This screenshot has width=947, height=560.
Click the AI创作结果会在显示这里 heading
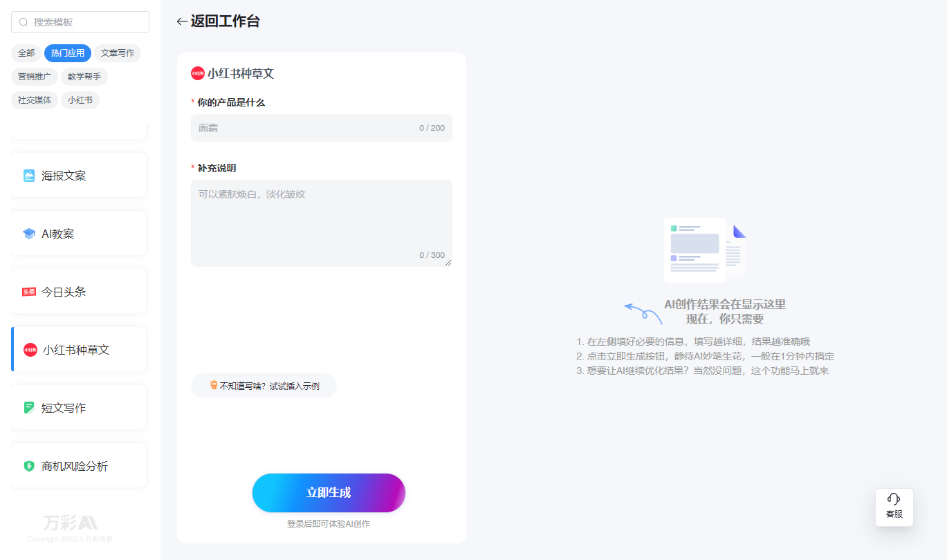pos(725,304)
